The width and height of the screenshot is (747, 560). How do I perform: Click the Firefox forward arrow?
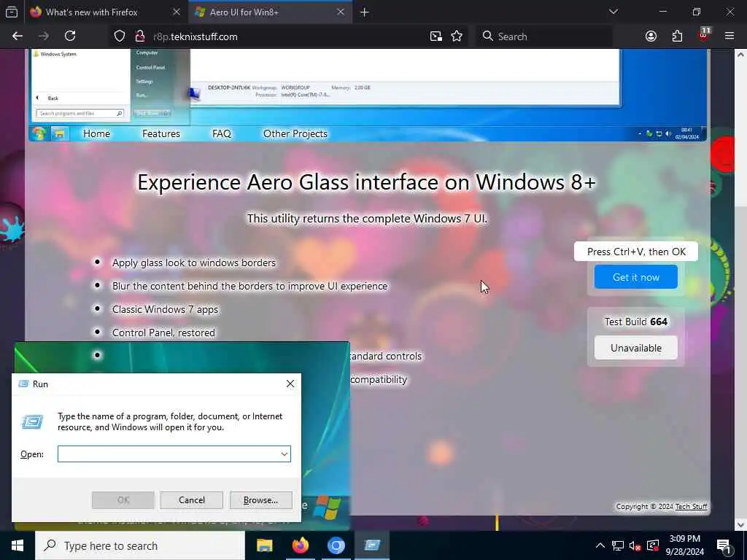click(44, 36)
